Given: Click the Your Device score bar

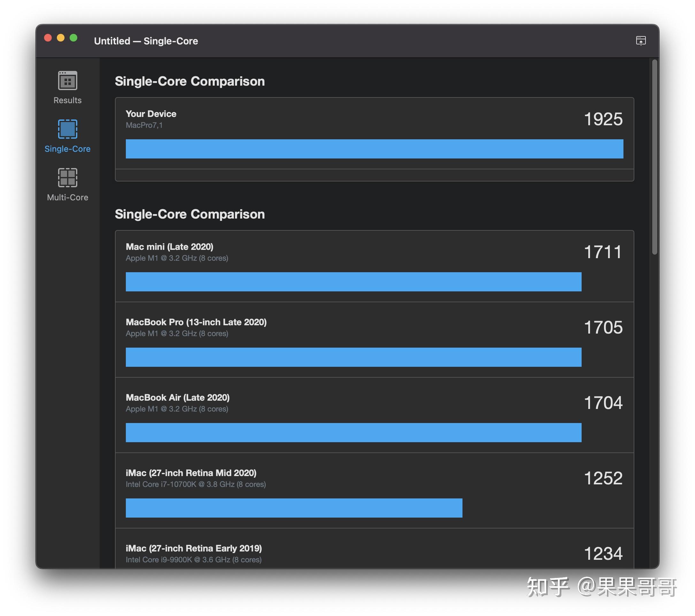Looking at the screenshot, I should pyautogui.click(x=374, y=149).
